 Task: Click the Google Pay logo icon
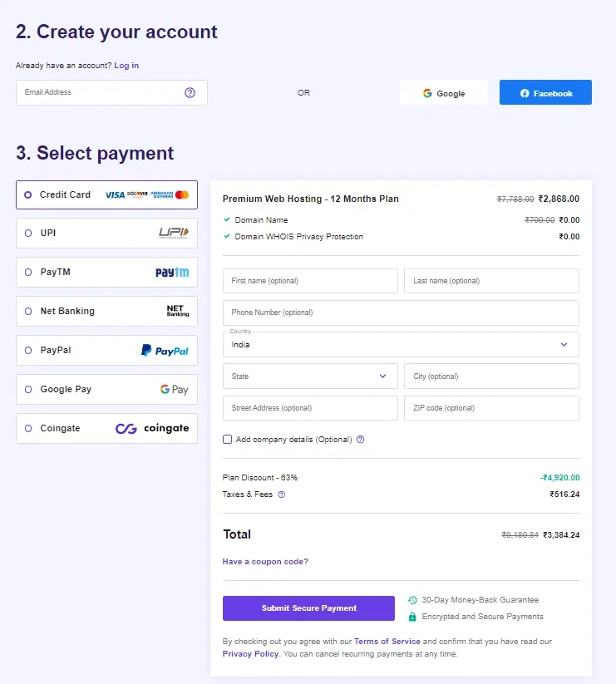[x=175, y=389]
